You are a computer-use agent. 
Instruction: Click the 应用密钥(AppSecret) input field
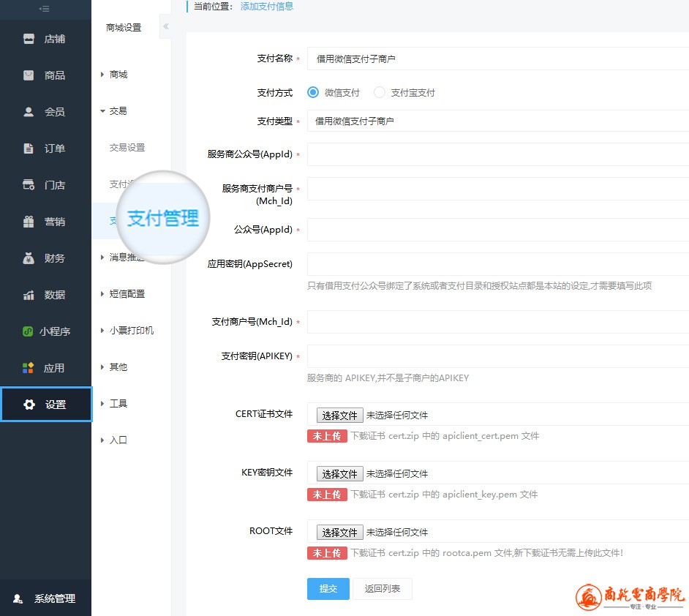(498, 264)
